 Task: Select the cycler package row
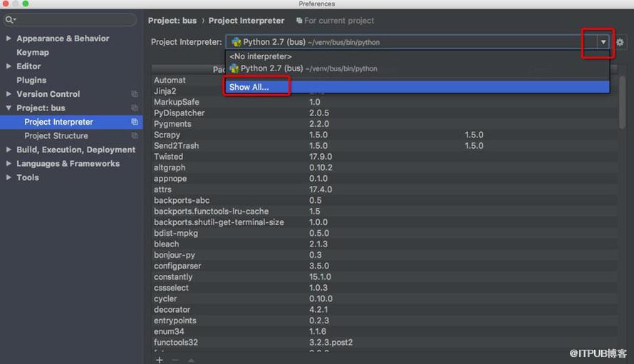click(384, 298)
